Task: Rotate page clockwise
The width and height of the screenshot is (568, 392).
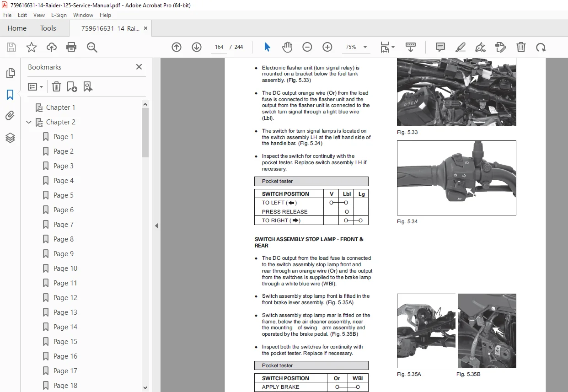Action: pos(541,47)
